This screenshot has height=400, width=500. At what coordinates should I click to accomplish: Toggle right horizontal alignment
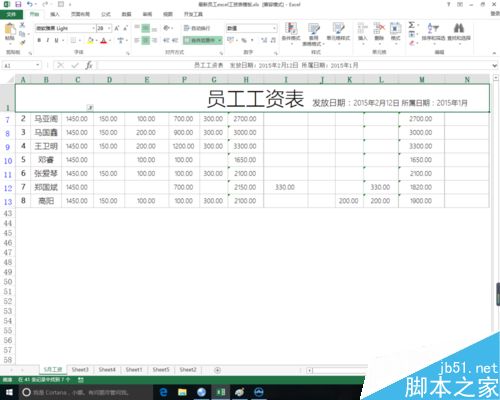[x=154, y=40]
